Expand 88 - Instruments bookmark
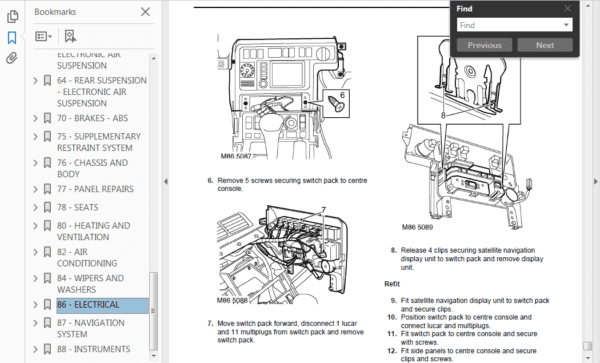The width and height of the screenshot is (600, 363). point(35,349)
